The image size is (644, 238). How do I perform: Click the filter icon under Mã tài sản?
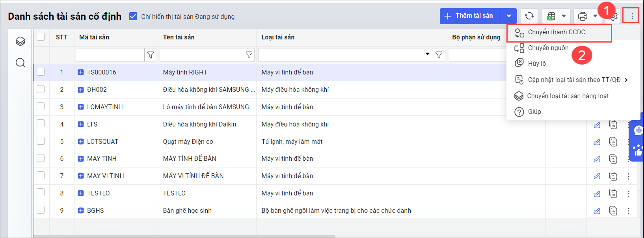(x=151, y=55)
